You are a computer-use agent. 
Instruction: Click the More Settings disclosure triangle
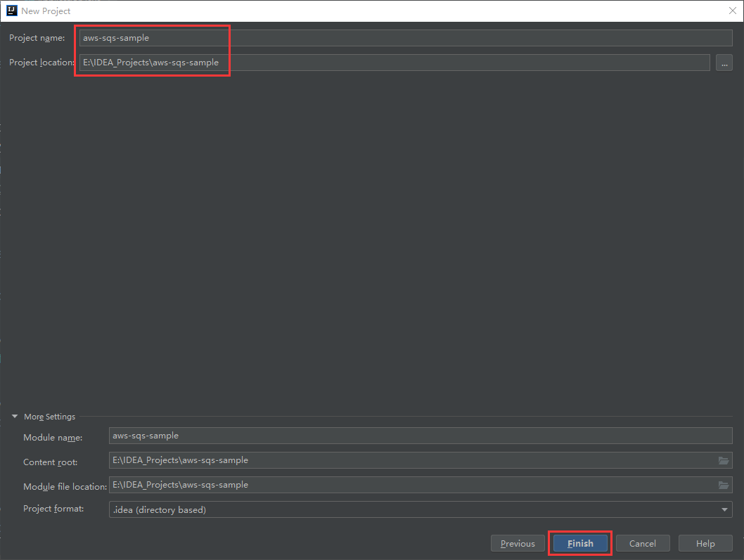(15, 416)
